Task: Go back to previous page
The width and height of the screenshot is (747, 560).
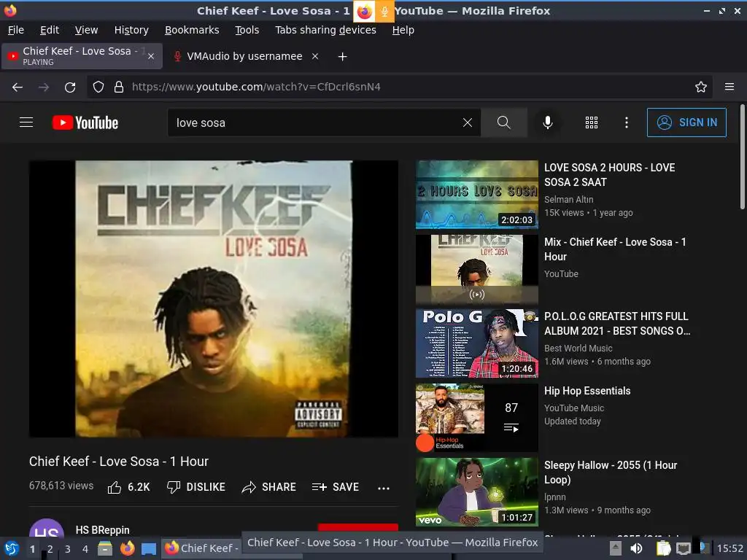Action: [18, 87]
